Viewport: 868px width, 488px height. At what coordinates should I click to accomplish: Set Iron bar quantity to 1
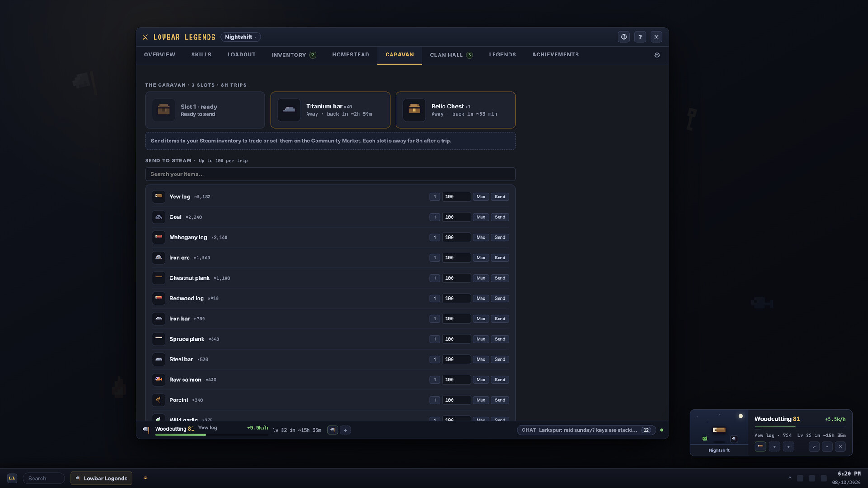click(x=435, y=319)
